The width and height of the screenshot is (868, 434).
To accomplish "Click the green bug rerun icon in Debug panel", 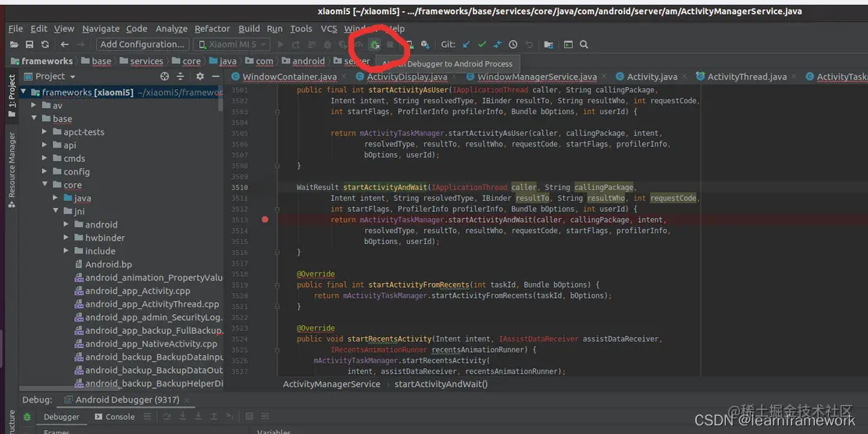I will [x=26, y=416].
